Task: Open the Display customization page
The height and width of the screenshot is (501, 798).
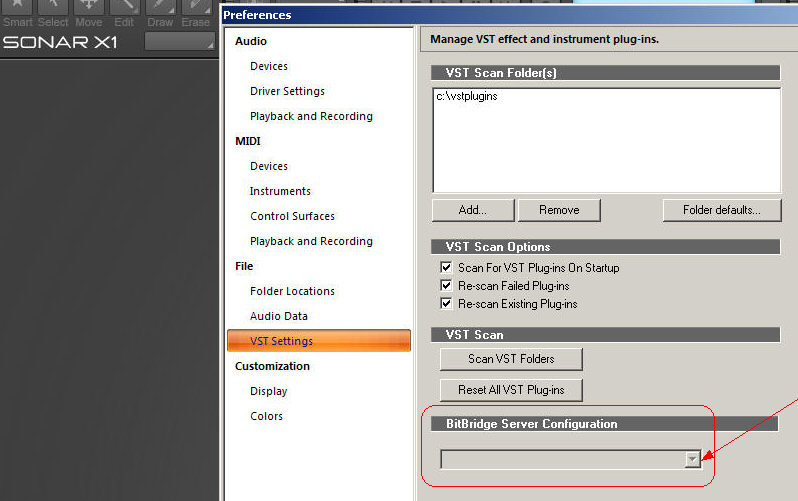Action: click(x=268, y=391)
